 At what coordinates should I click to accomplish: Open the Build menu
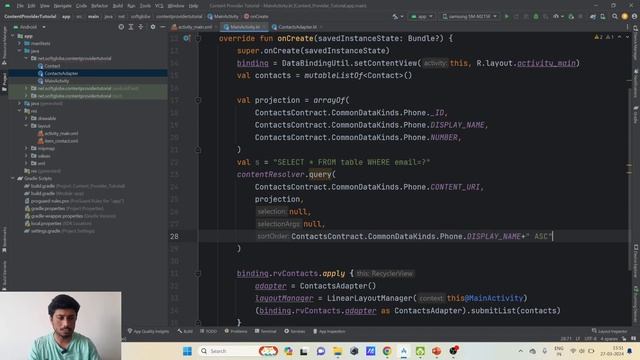tap(118, 6)
